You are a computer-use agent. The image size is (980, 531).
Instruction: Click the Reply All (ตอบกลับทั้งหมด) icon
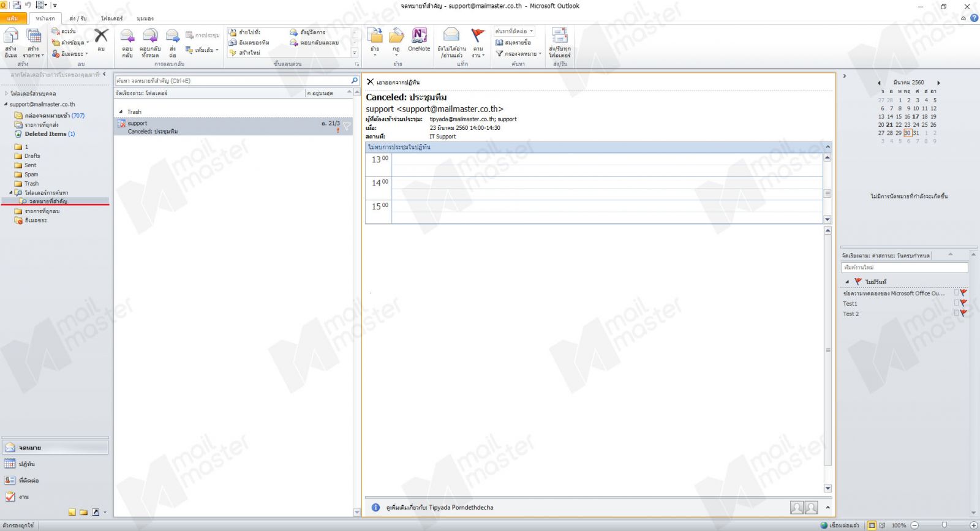coord(149,36)
